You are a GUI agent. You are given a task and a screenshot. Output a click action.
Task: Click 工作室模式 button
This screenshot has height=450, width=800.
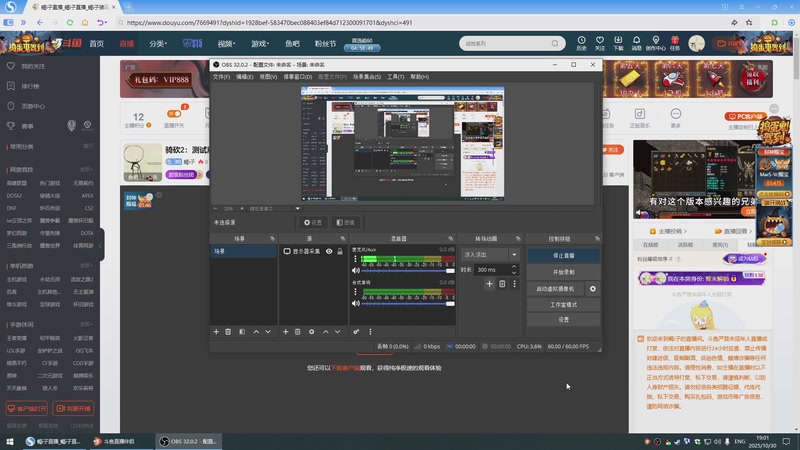tap(563, 305)
